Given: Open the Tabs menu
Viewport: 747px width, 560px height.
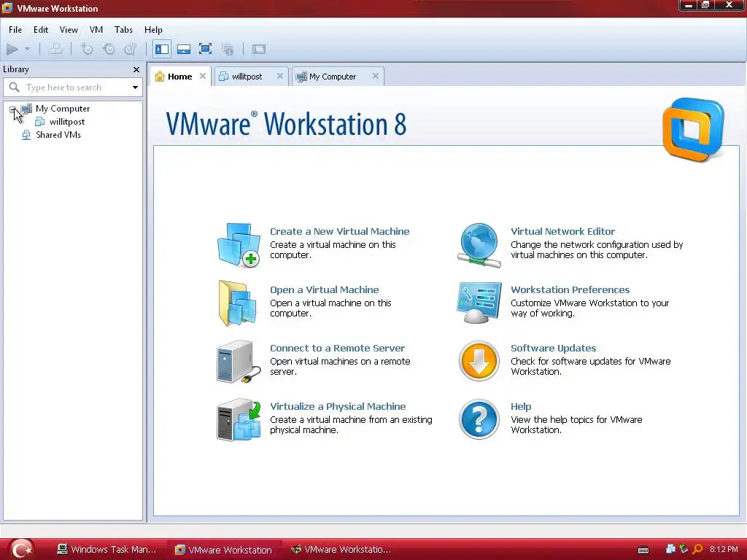Looking at the screenshot, I should [123, 29].
